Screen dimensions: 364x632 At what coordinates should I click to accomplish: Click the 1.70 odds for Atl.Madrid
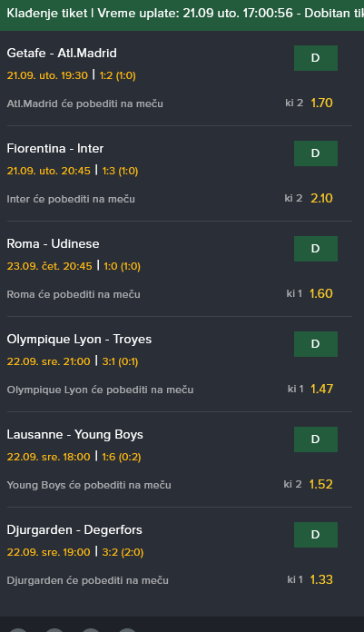click(x=321, y=104)
